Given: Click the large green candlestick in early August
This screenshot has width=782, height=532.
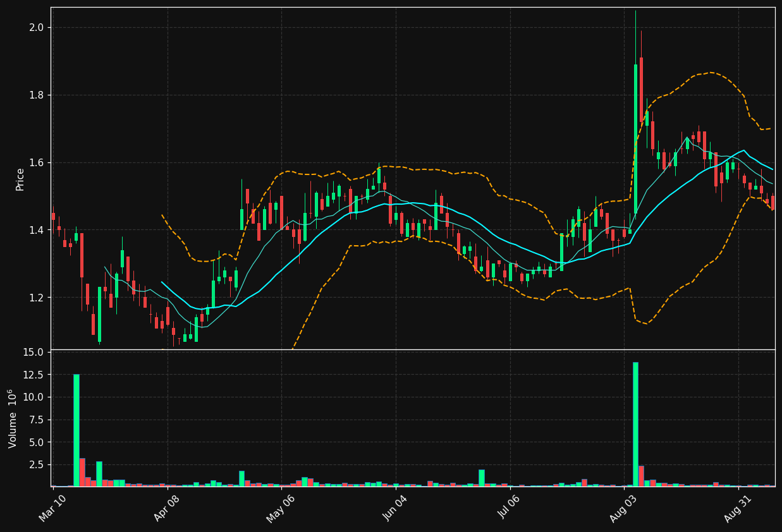Looking at the screenshot, I should click(635, 139).
